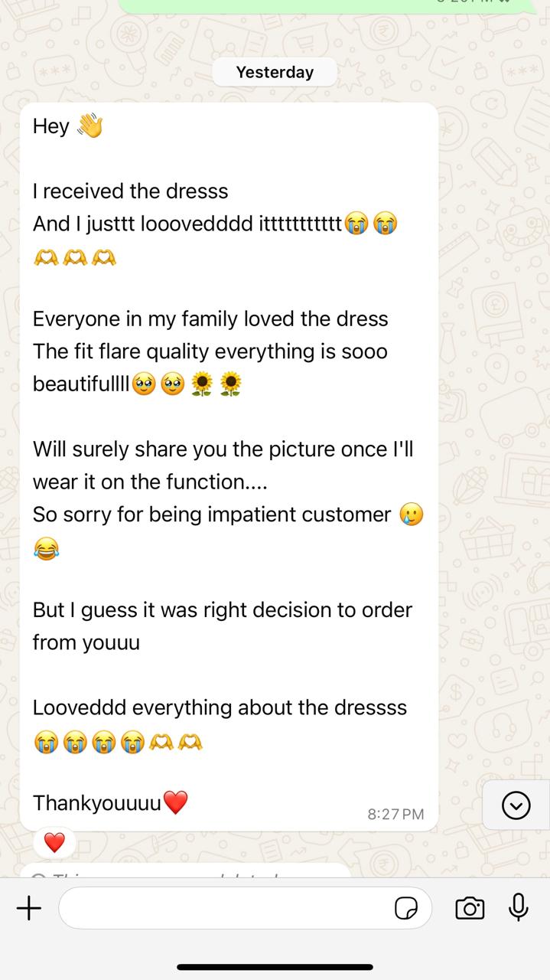
Task: Select the line 'I received the dresss'
Action: point(130,191)
